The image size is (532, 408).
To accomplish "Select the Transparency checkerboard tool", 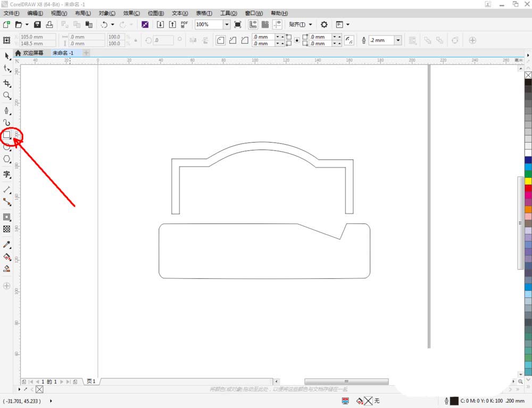I will click(x=7, y=229).
